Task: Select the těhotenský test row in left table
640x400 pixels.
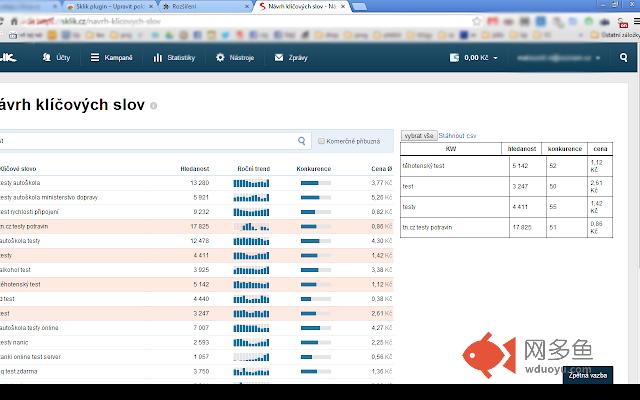Action: [196, 284]
